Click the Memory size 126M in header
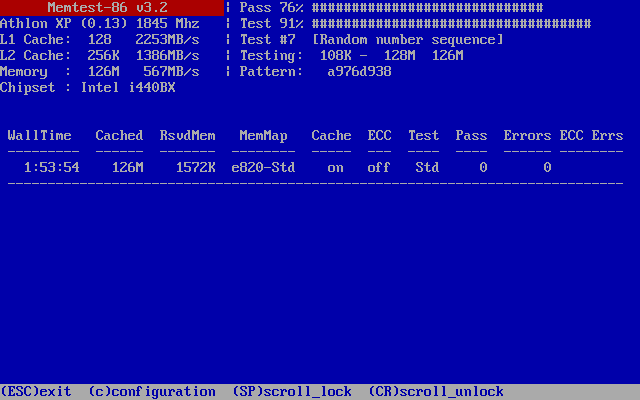The image size is (640, 400). [104, 72]
